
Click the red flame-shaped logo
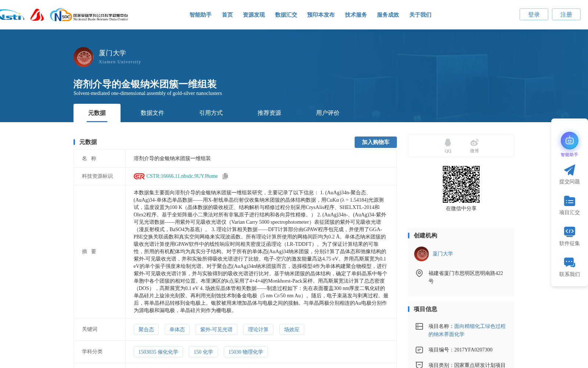[x=37, y=15]
